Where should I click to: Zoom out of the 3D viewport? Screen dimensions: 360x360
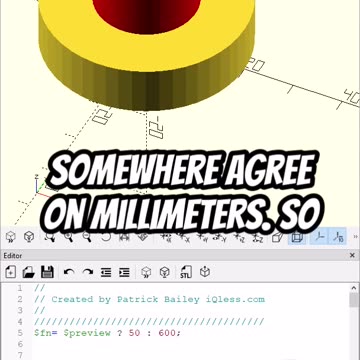pyautogui.click(x=87, y=237)
